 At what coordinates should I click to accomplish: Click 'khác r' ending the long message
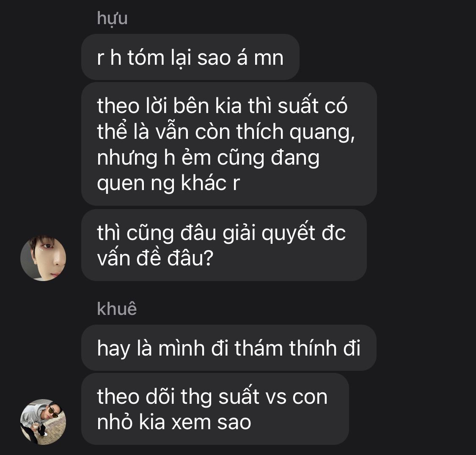[210, 183]
